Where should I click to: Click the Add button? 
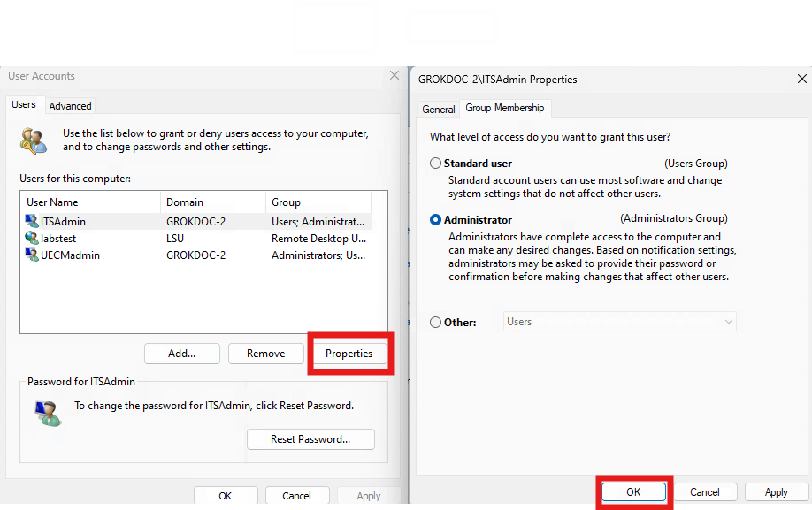click(x=181, y=353)
